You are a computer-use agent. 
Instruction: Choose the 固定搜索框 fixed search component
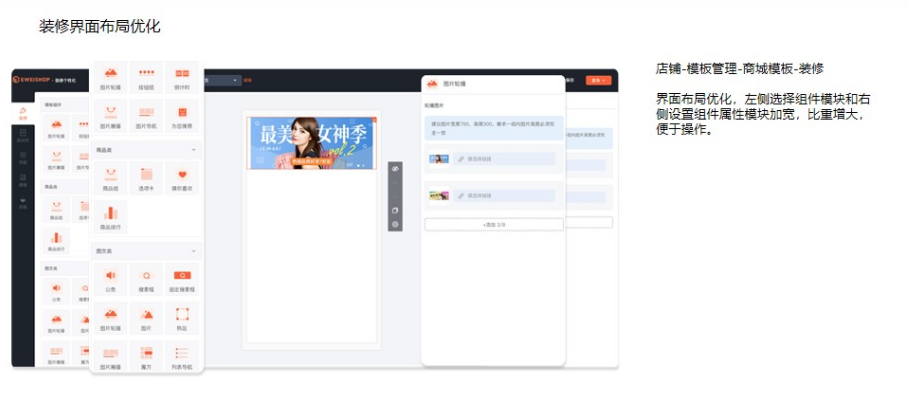182,280
